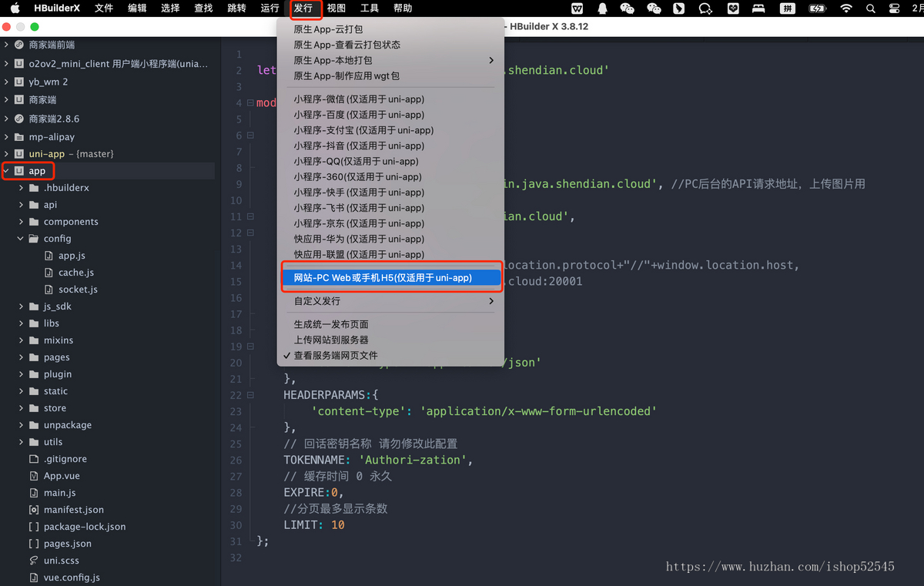This screenshot has width=924, height=586.
Task: Expand the static folder chevron
Action: coord(21,391)
